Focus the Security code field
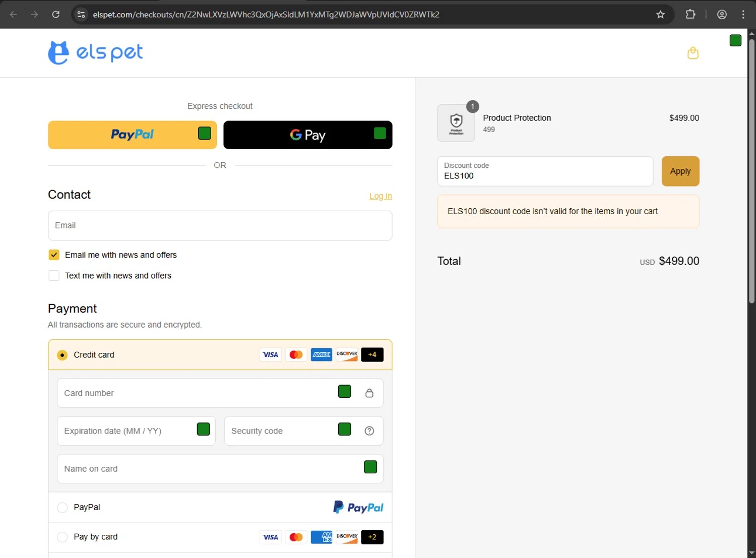The width and height of the screenshot is (756, 558). [304, 431]
